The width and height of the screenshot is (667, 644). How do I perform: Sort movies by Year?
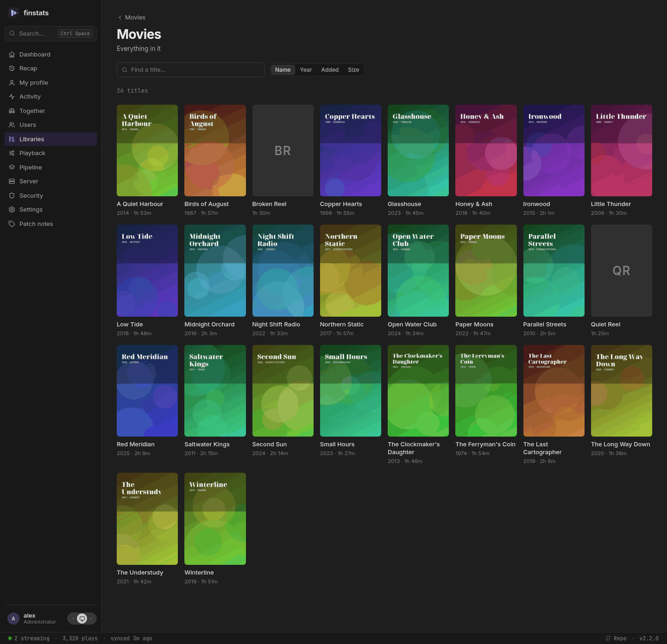tap(306, 70)
